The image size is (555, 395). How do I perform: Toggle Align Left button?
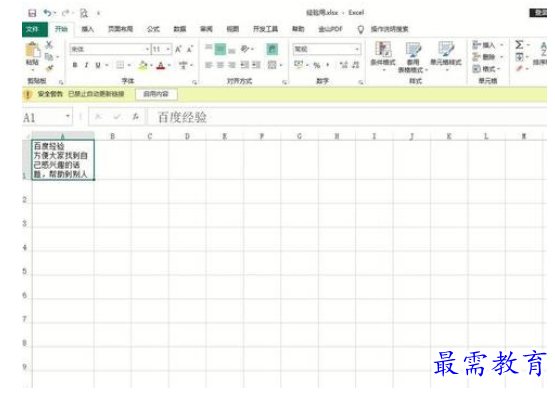click(x=209, y=65)
